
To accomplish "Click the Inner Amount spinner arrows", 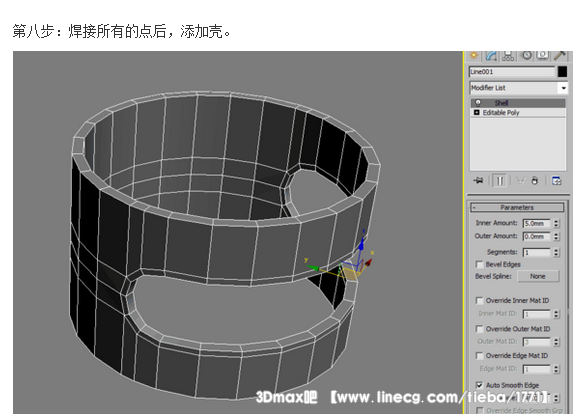I will (x=556, y=223).
